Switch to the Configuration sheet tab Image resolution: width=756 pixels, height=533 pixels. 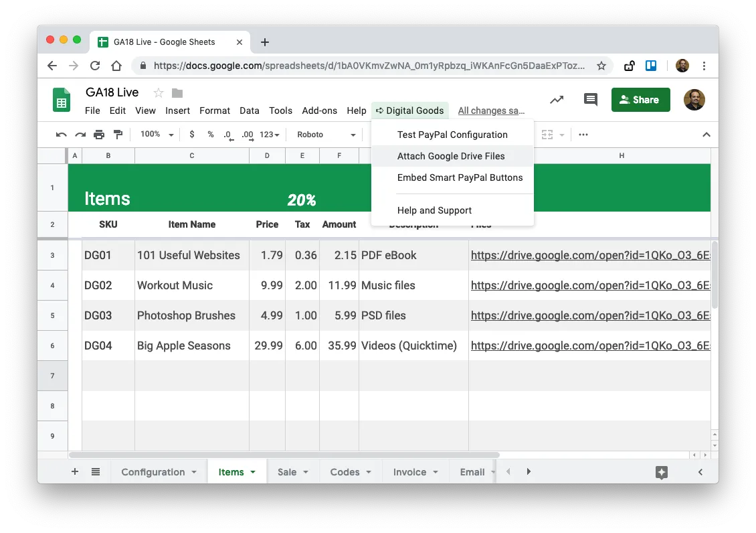(x=153, y=472)
